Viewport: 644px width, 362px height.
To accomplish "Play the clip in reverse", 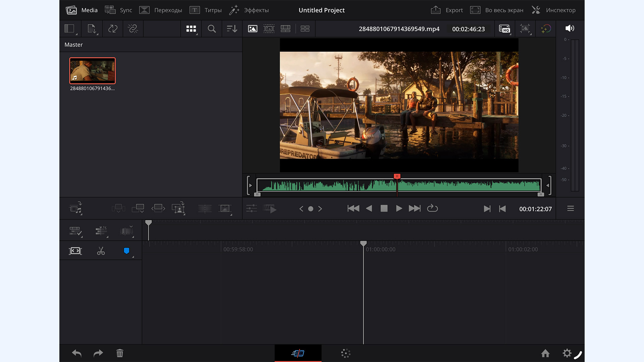I will [x=369, y=208].
